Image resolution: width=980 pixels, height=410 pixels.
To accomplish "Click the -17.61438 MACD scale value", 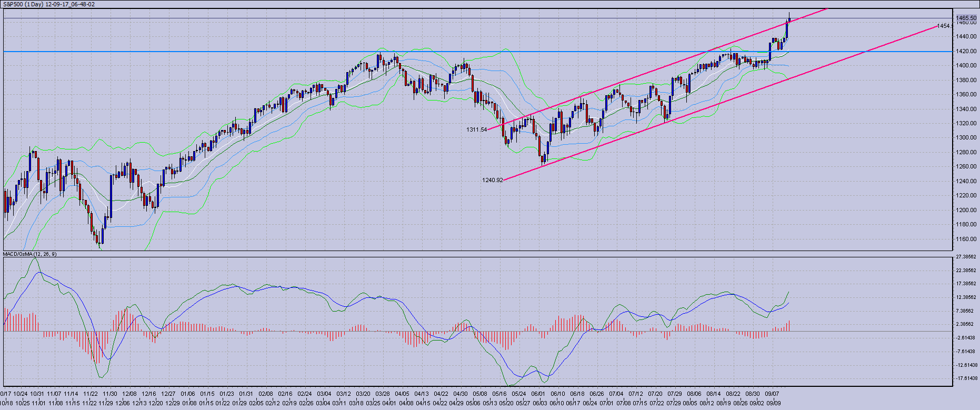I will tap(966, 378).
